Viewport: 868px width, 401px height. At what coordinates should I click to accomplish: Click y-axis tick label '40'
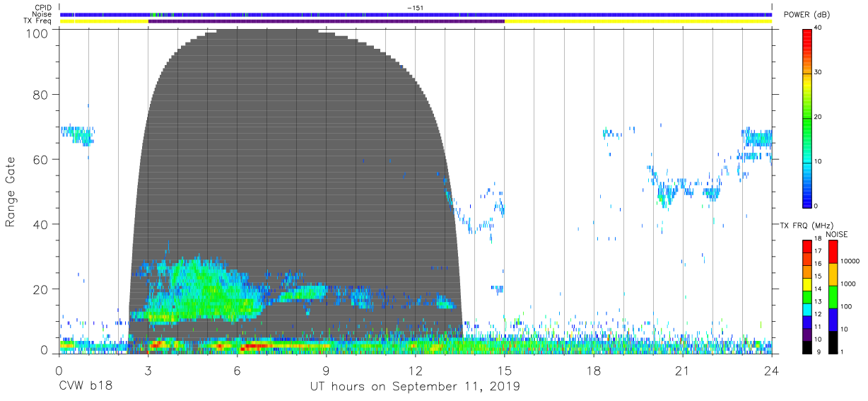pyautogui.click(x=41, y=224)
